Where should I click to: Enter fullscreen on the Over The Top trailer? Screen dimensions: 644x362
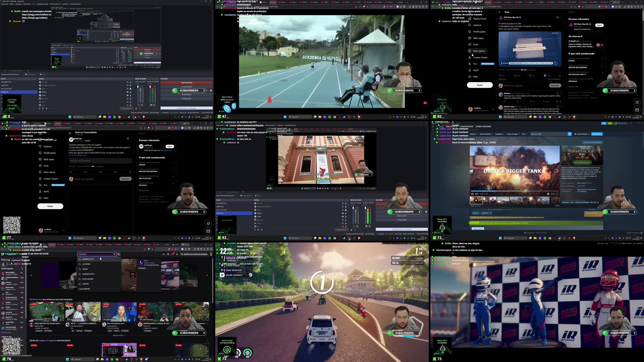coord(557,194)
